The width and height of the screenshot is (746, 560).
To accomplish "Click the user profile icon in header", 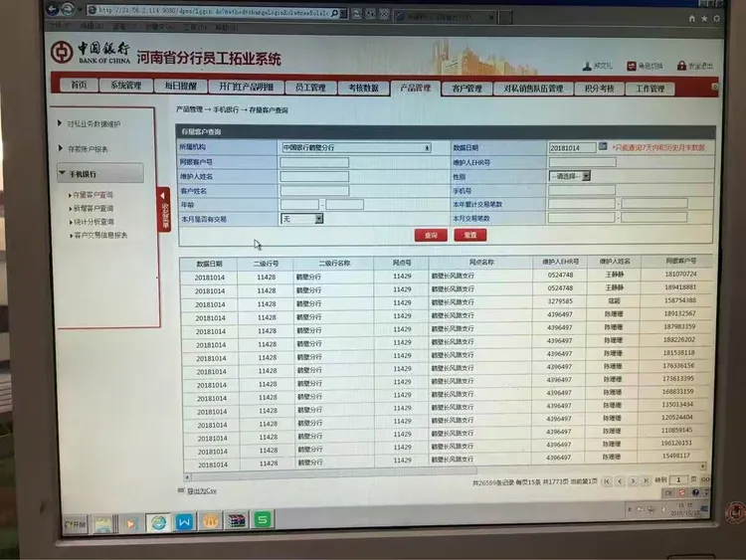I will tap(587, 66).
